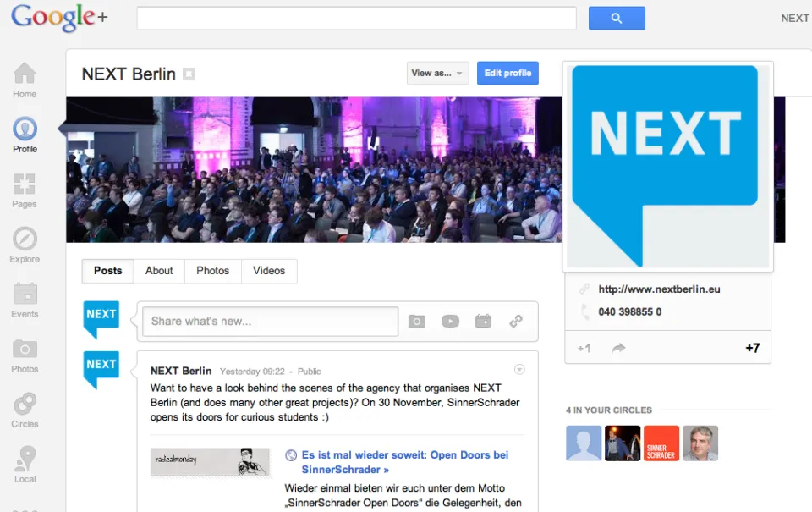Click the NEXT avatar beside the post
The height and width of the screenshot is (512, 812).
click(101, 370)
